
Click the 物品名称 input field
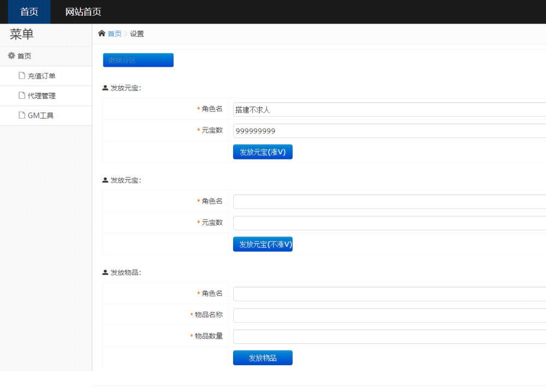[x=389, y=315]
